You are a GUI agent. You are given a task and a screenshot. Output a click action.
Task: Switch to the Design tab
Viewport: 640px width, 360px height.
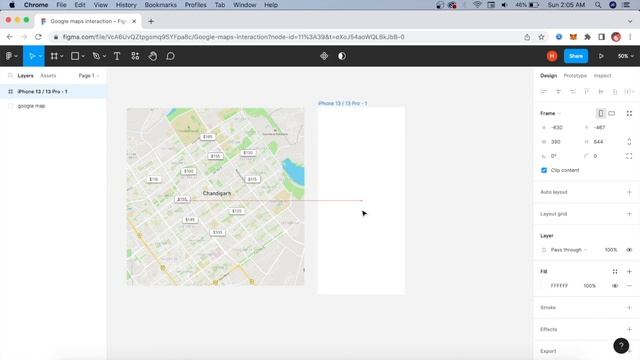click(548, 76)
